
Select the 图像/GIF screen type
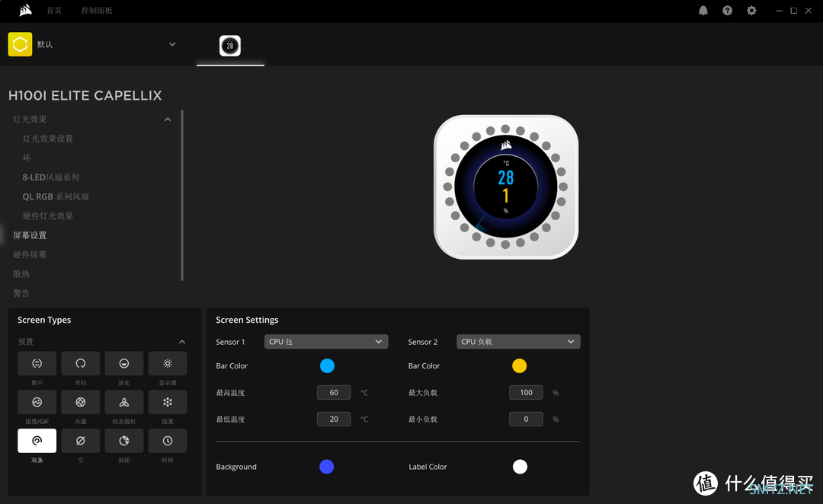(37, 402)
